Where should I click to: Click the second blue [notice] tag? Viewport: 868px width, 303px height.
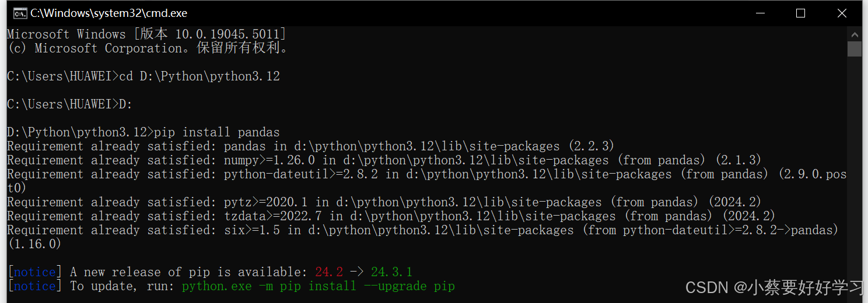[x=35, y=286]
